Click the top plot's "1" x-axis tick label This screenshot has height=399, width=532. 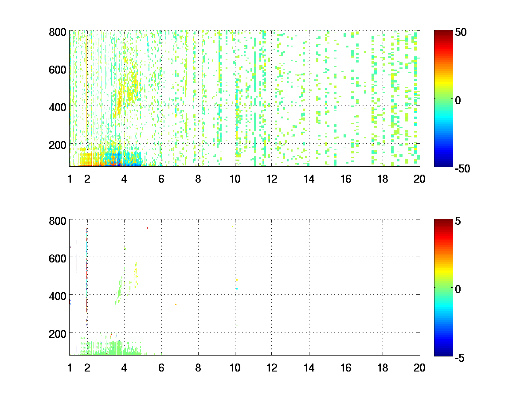(x=70, y=179)
